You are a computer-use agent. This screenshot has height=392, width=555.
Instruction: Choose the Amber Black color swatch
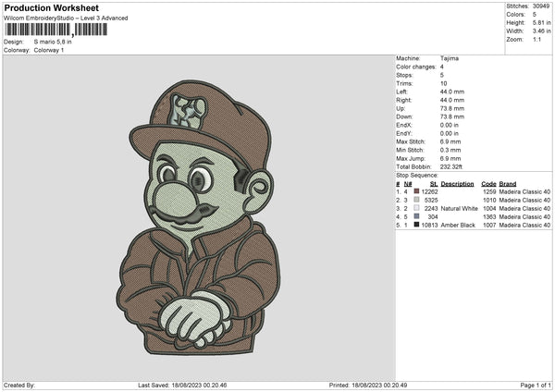[417, 225]
